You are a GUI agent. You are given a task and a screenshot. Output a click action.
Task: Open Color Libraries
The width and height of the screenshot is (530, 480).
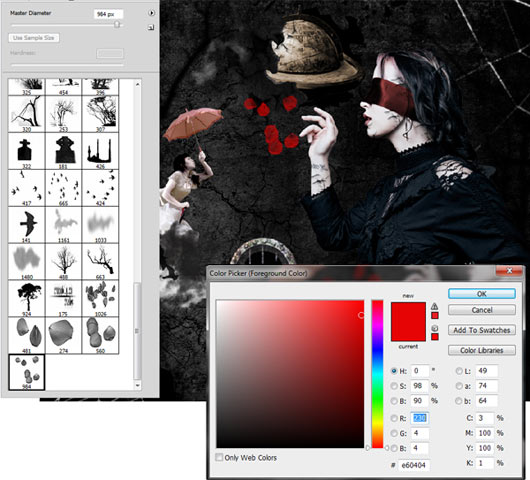click(x=482, y=350)
